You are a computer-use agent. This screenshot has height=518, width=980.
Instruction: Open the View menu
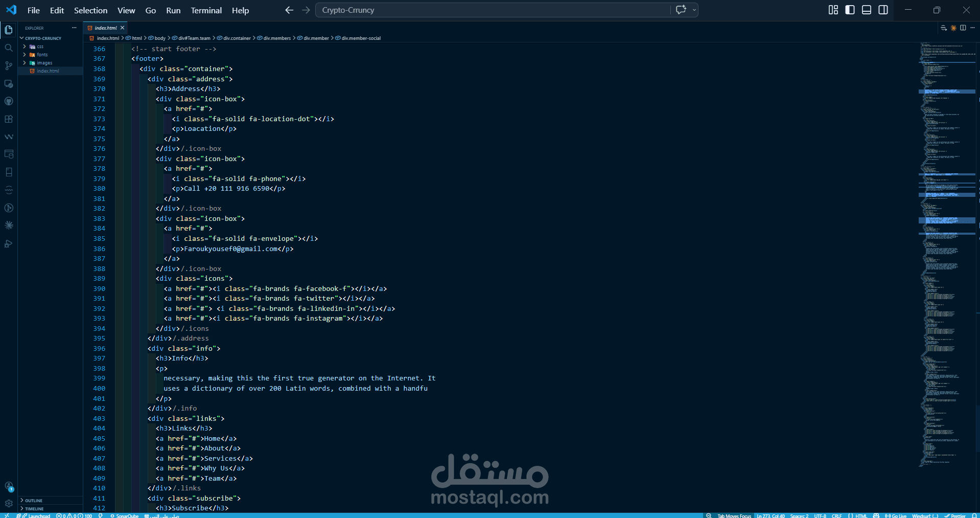click(126, 10)
